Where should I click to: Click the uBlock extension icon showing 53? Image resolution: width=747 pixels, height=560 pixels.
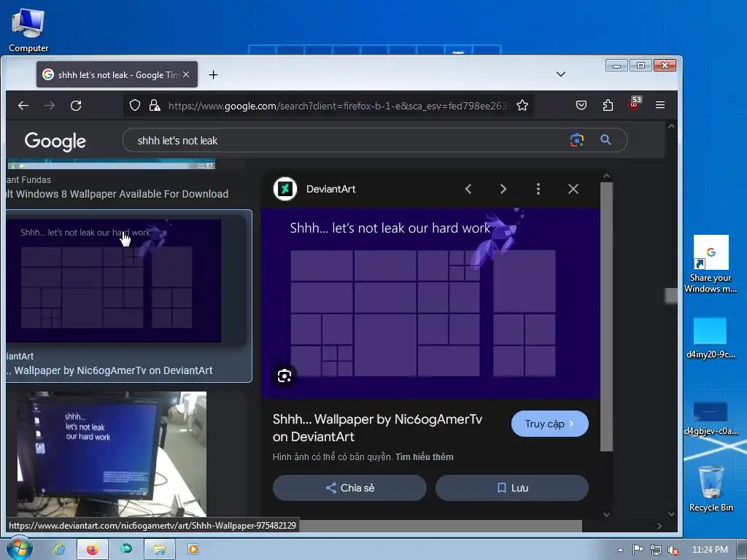[x=635, y=104]
